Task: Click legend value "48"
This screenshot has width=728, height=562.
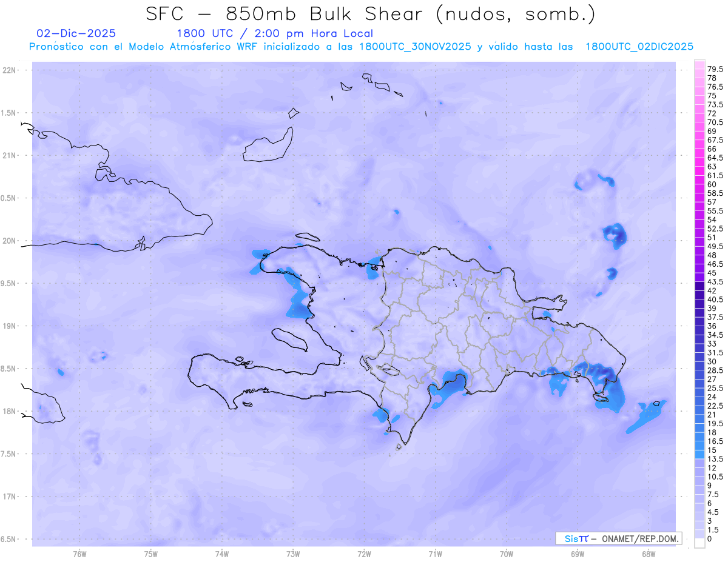Action: (x=712, y=255)
